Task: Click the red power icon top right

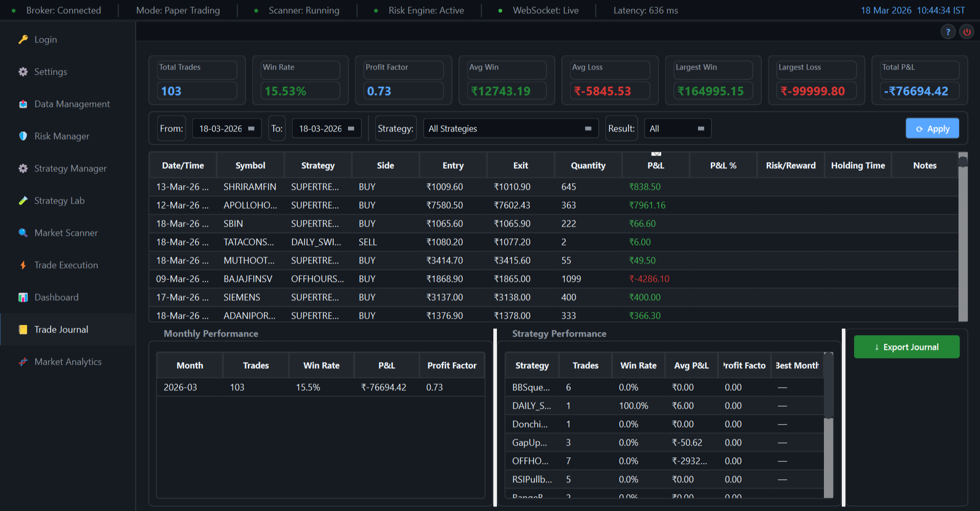Action: (x=967, y=31)
